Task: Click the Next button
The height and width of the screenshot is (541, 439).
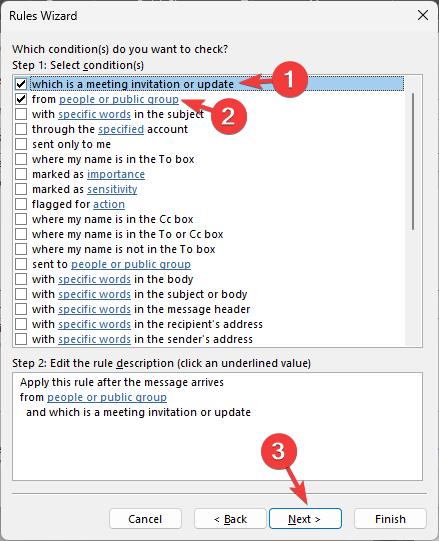Action: click(x=305, y=519)
